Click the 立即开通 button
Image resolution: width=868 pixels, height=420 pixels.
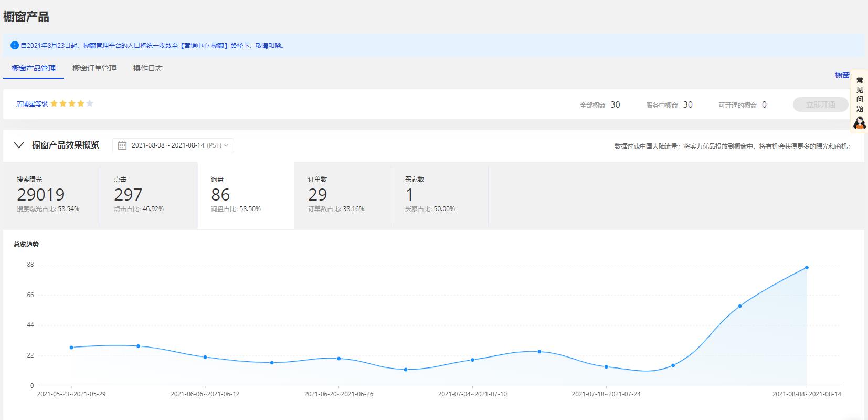click(820, 104)
